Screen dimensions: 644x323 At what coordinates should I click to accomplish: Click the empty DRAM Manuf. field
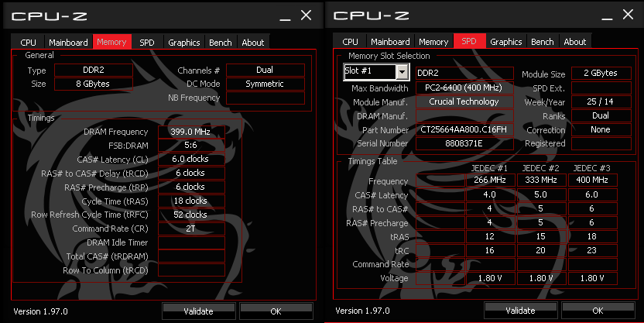click(x=464, y=116)
